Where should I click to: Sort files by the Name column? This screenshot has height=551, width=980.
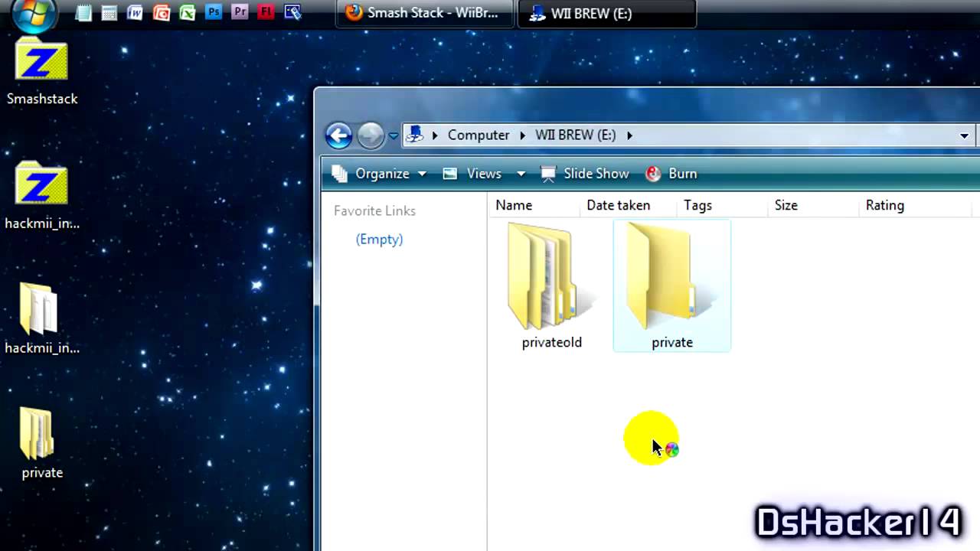pos(534,205)
